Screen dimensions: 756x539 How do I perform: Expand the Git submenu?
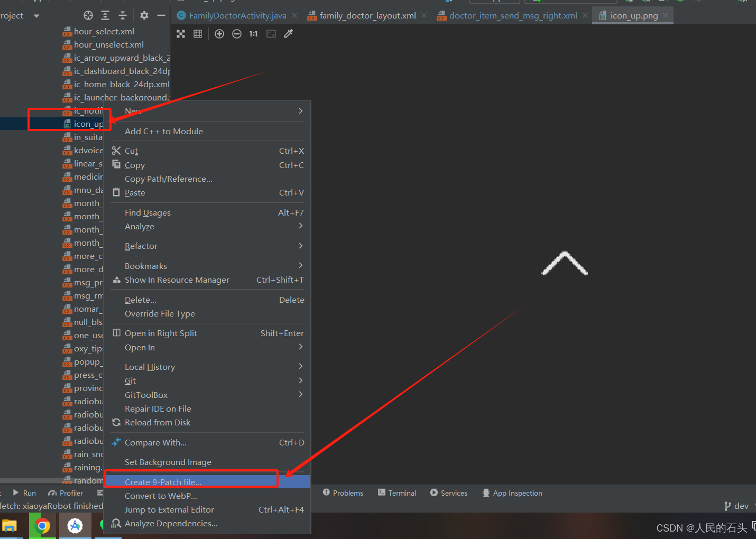tap(130, 380)
